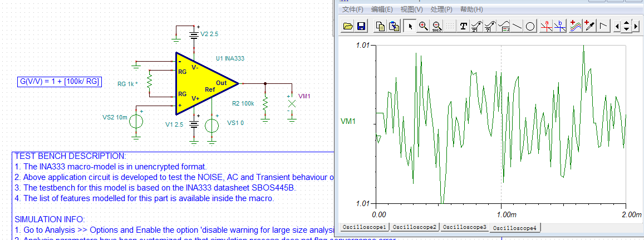This screenshot has width=644, height=240.
Task: Pick the circle drawing tool
Action: click(530, 27)
